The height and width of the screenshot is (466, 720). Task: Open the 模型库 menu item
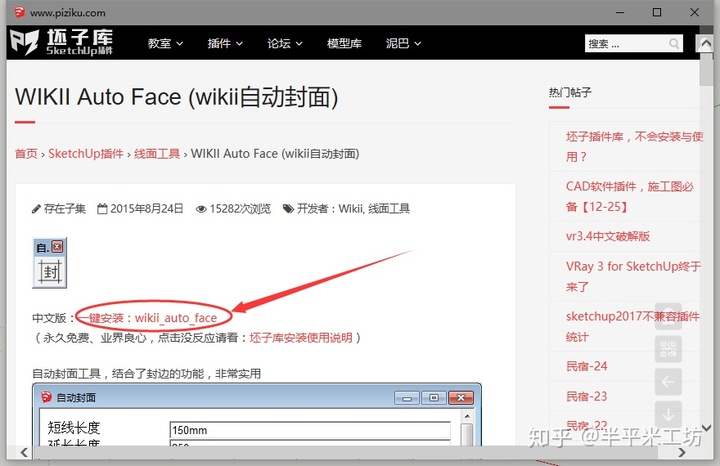344,44
